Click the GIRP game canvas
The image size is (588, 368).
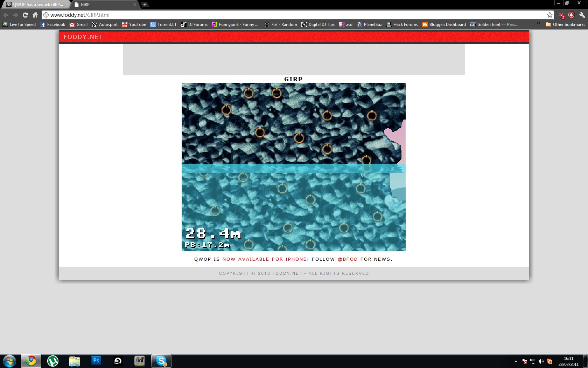294,167
